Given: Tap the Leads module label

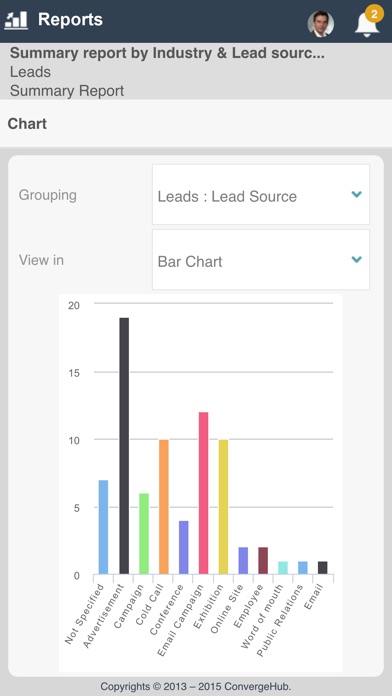Looking at the screenshot, I should pyautogui.click(x=30, y=72).
